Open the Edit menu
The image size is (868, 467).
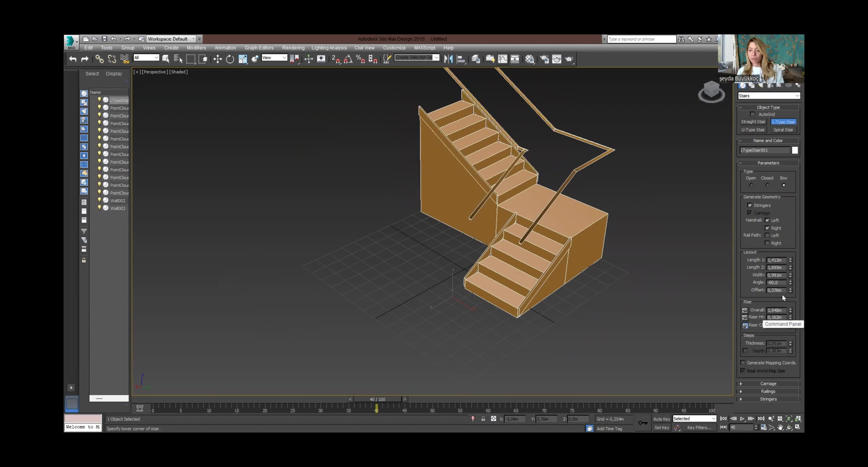tap(88, 48)
